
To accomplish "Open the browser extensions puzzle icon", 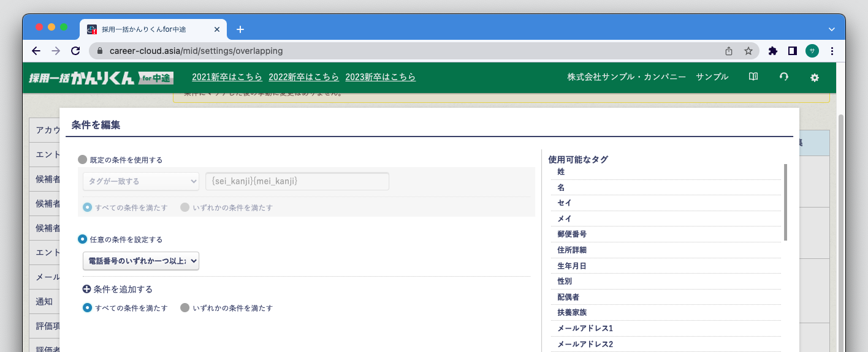I will pos(772,51).
